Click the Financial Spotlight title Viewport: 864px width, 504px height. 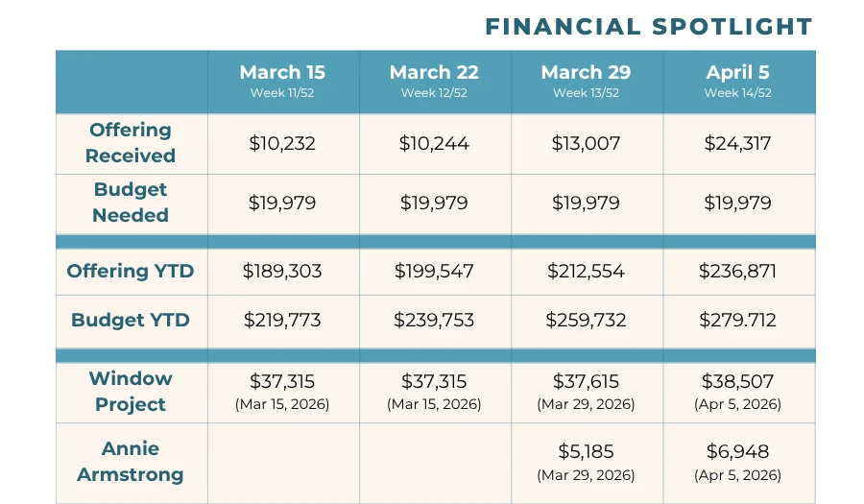tap(649, 26)
